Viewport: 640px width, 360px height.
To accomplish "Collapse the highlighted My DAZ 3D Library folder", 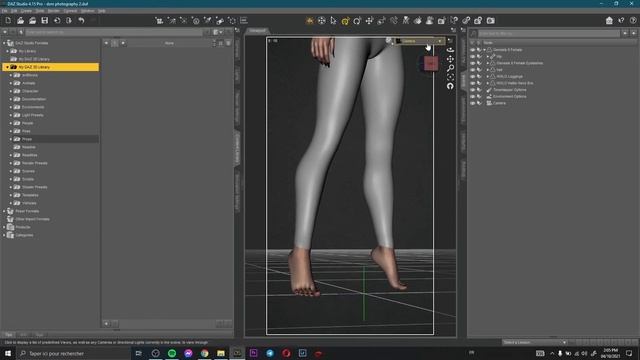I will coord(7,67).
